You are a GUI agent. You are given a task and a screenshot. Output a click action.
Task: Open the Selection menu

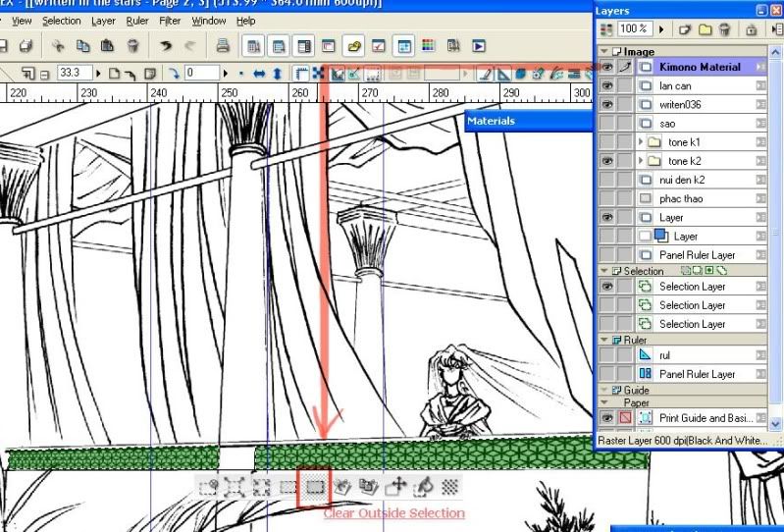[62, 21]
